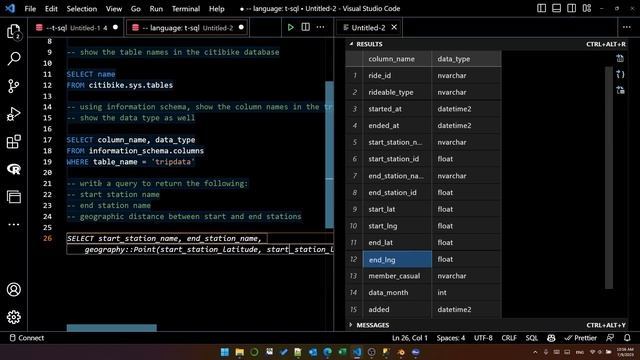The image size is (640, 360).
Task: Open the Extensions view
Action: pyautogui.click(x=14, y=142)
